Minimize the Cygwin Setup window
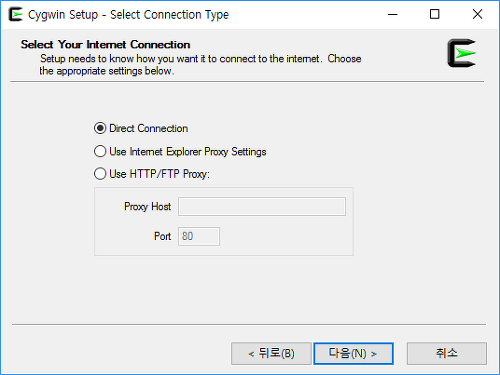The image size is (500, 375). coord(393,14)
